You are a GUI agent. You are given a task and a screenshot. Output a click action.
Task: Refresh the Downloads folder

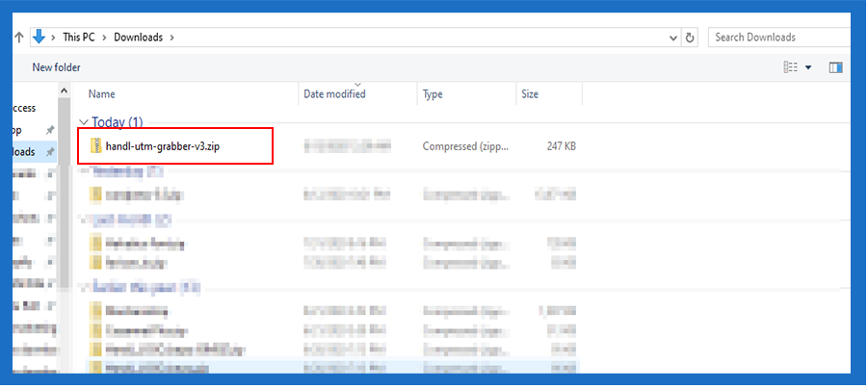tap(690, 38)
